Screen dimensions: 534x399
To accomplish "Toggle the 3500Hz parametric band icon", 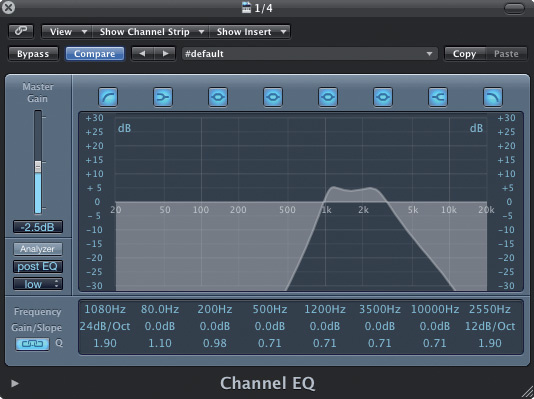I will click(x=383, y=97).
